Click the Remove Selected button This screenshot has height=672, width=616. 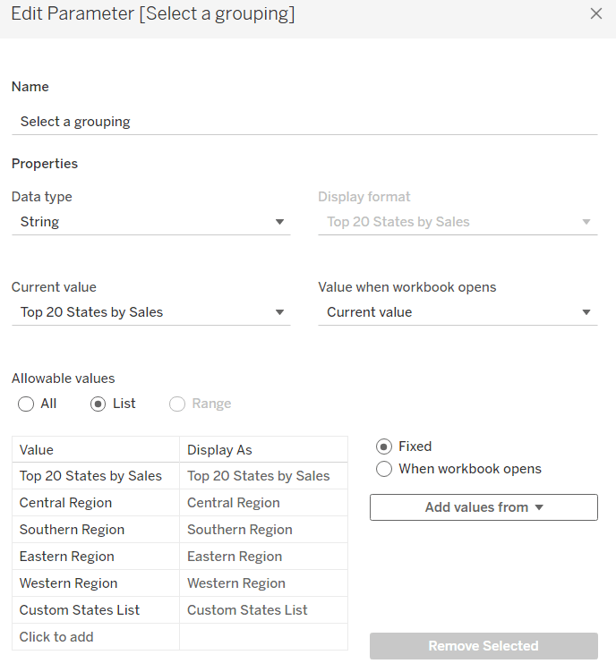(483, 646)
